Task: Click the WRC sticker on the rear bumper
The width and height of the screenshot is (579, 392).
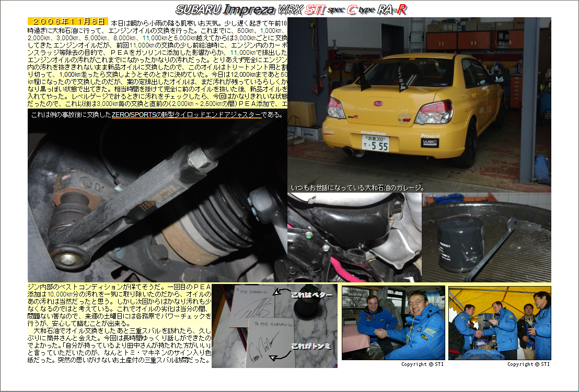Action: pos(430,142)
